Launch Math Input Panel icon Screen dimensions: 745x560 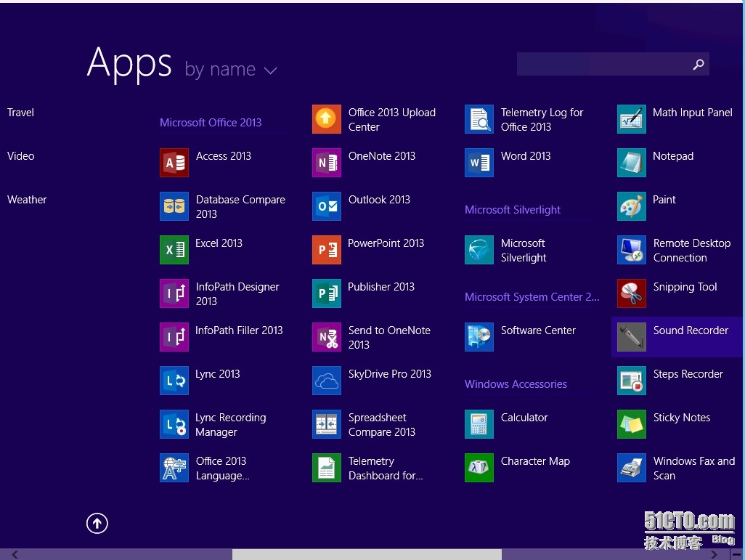632,119
